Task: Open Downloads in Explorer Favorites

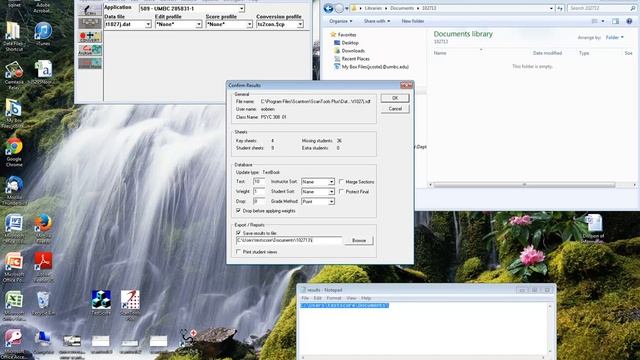Action: [353, 51]
